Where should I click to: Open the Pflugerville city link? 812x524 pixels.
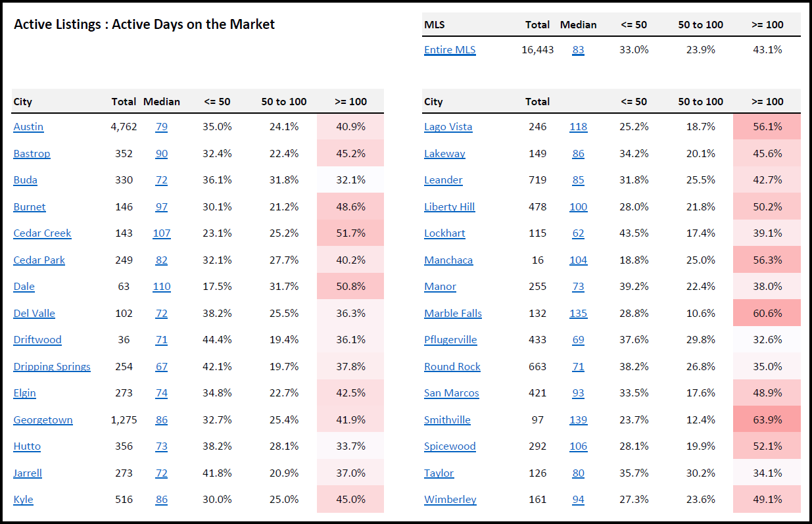point(450,340)
